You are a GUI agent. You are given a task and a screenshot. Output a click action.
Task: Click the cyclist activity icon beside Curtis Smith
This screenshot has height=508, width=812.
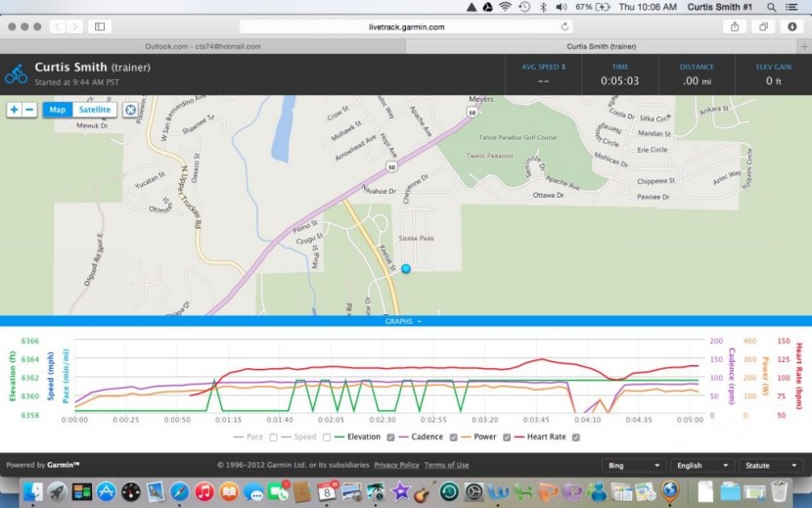click(x=16, y=74)
